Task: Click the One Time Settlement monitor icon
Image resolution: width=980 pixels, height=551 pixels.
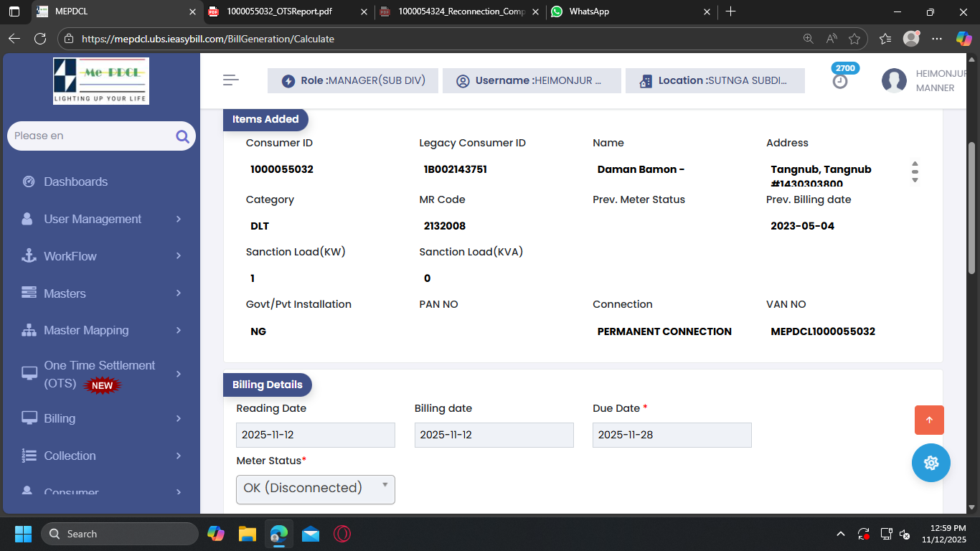Action: click(x=29, y=374)
